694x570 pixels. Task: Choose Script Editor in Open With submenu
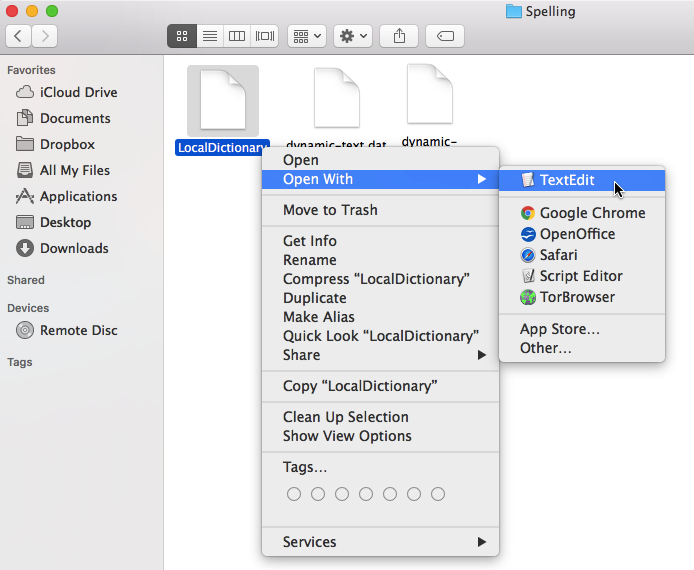coord(582,276)
